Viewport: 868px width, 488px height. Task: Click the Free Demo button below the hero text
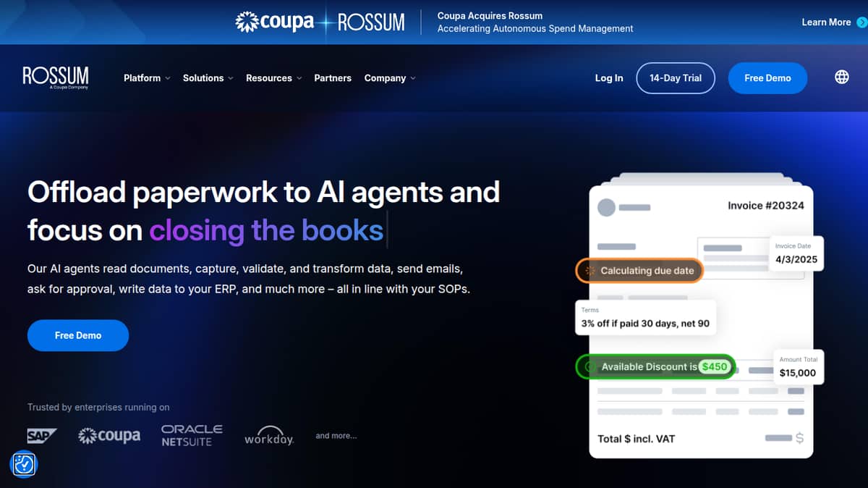pos(78,336)
